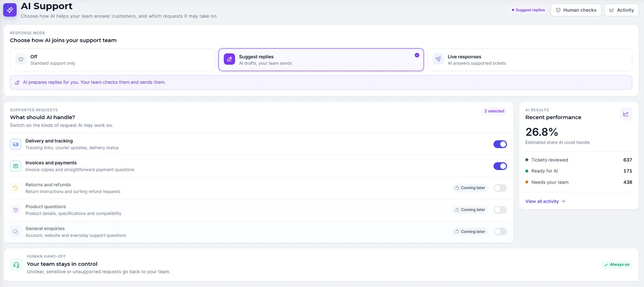Click the 'Choose how AI joins your support team' heading
The width and height of the screenshot is (644, 287).
tap(63, 40)
